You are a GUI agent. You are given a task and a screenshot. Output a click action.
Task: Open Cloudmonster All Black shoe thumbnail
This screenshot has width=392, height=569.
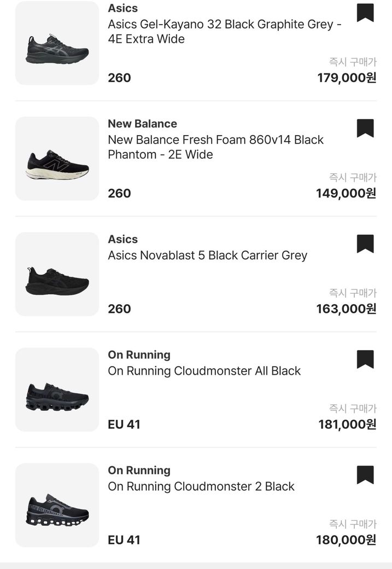coord(57,390)
